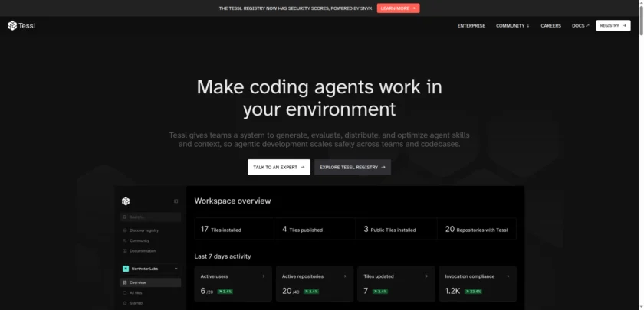Click the Explore Tessl Registry button

point(352,167)
